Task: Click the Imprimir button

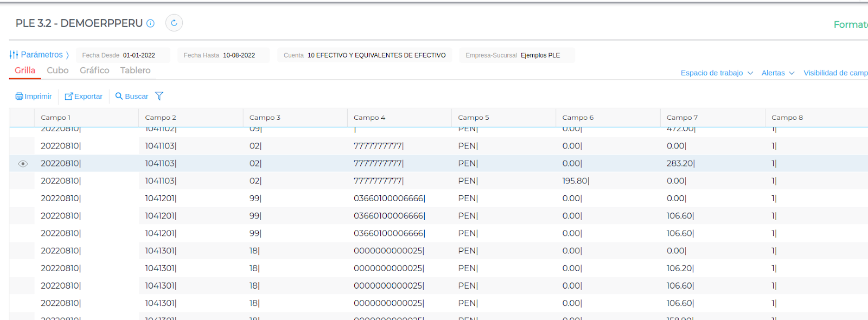Action: coord(34,96)
